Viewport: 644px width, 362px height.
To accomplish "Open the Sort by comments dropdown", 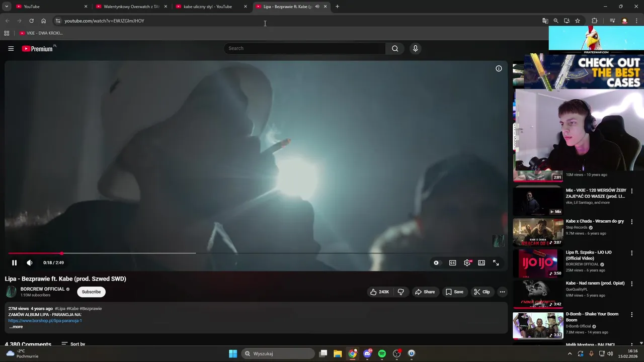I will point(73,344).
